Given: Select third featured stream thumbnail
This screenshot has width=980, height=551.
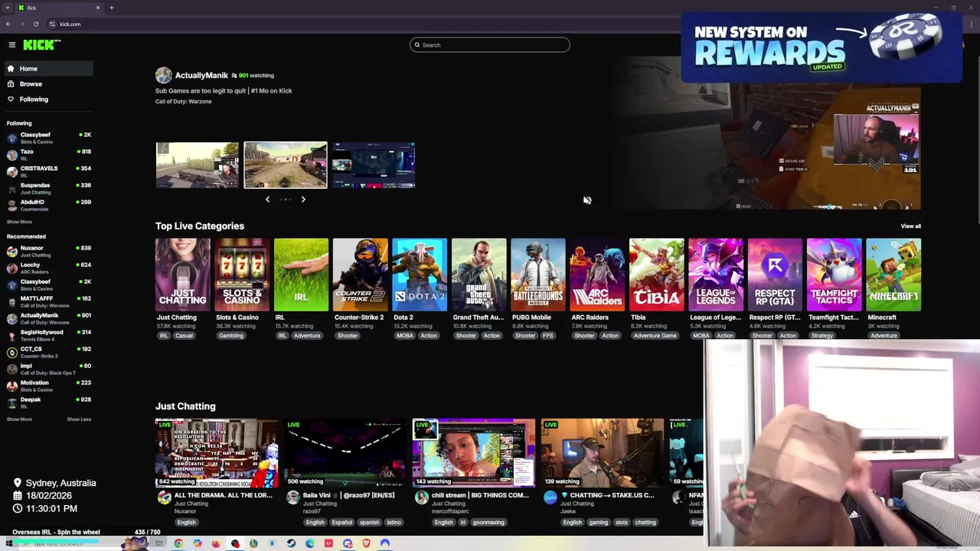Looking at the screenshot, I should (374, 165).
